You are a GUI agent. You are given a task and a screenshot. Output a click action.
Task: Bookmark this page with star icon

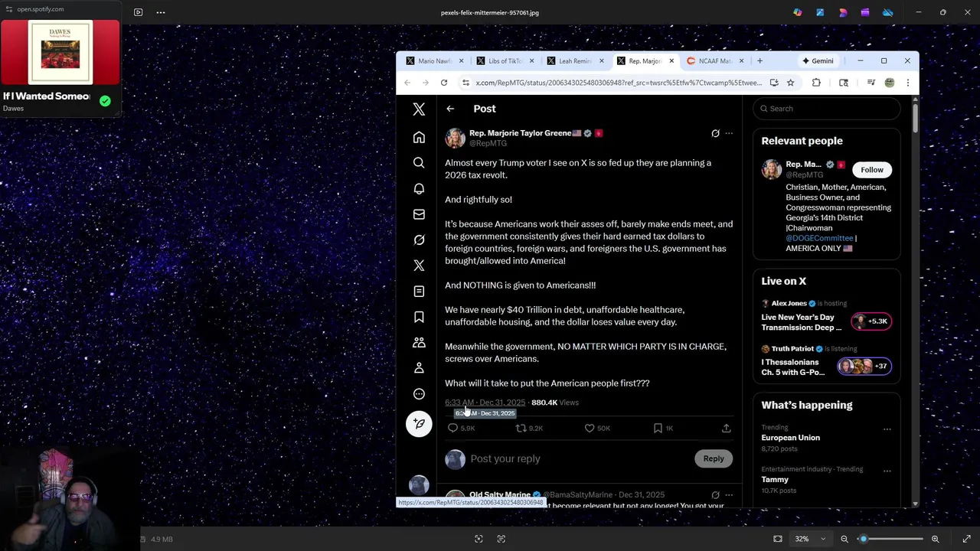click(x=790, y=83)
